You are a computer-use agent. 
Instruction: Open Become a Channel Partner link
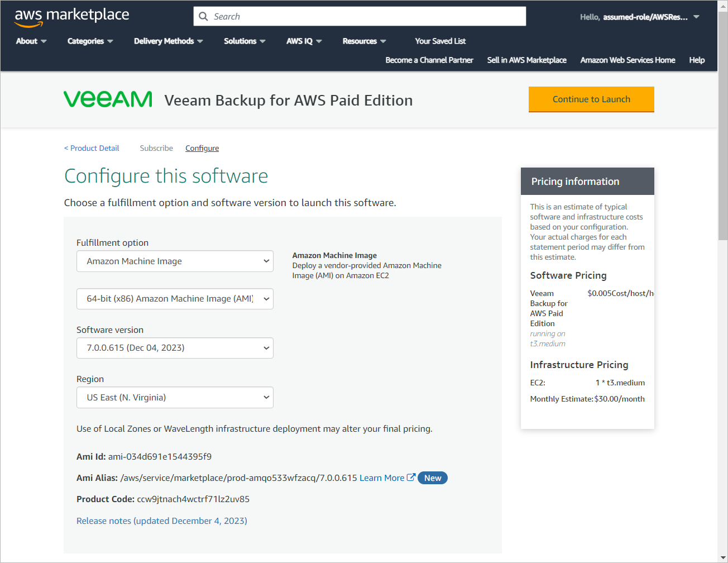(x=429, y=60)
